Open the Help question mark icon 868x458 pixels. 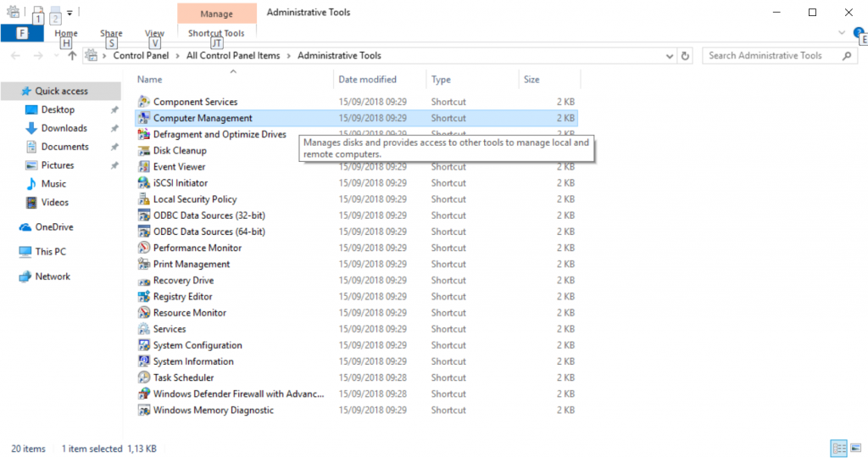[860, 33]
